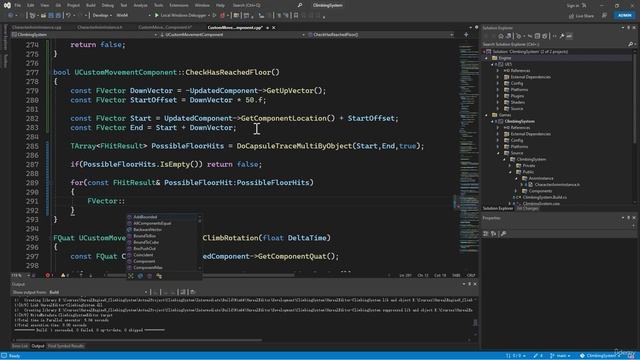Click the Solution Explorer vertical scrollbar
The width and height of the screenshot is (640, 360).
tap(635, 98)
